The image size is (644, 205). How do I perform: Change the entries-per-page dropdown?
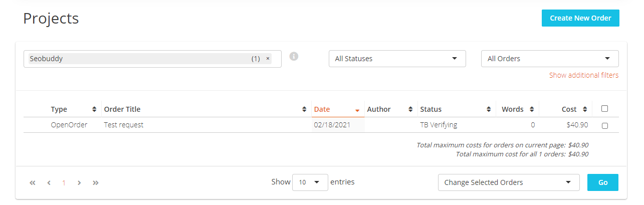310,182
